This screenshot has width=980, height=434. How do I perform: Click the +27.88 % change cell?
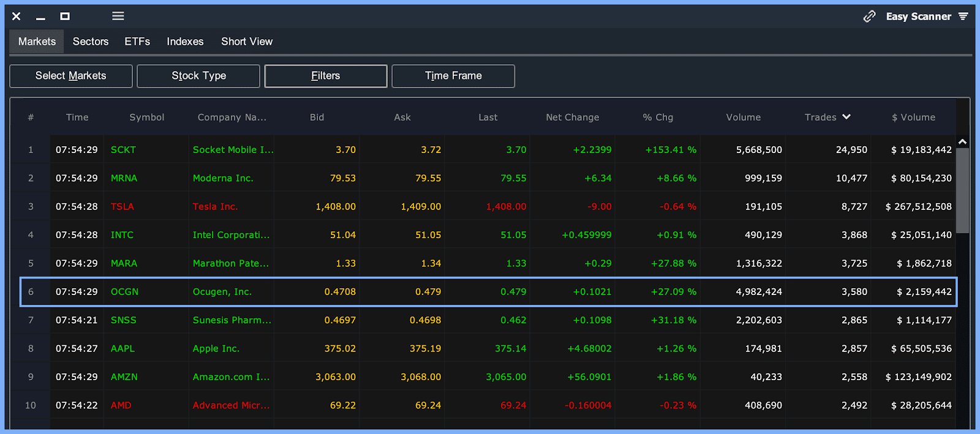pos(674,263)
